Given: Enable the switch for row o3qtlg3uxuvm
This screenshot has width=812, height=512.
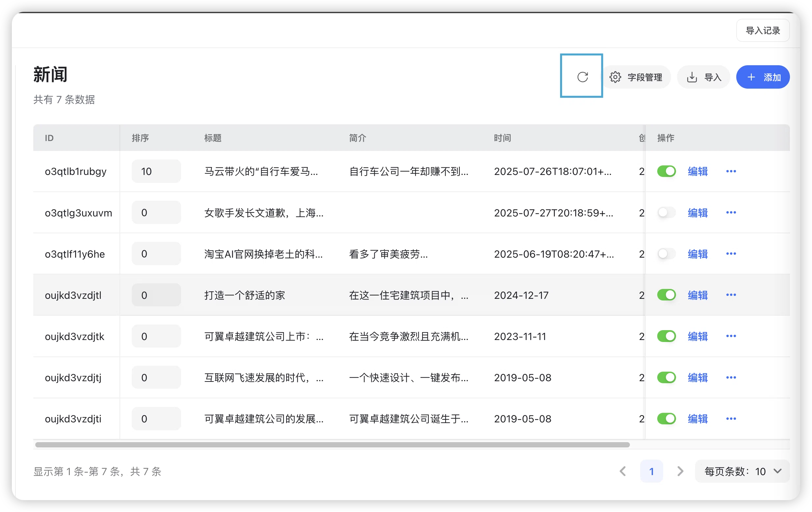Looking at the screenshot, I should click(x=666, y=213).
